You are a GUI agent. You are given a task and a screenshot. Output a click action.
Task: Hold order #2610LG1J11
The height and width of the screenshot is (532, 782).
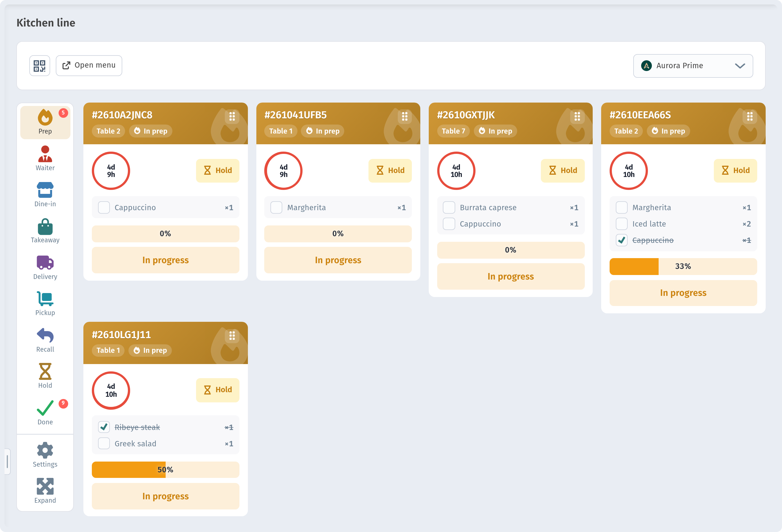tap(218, 390)
